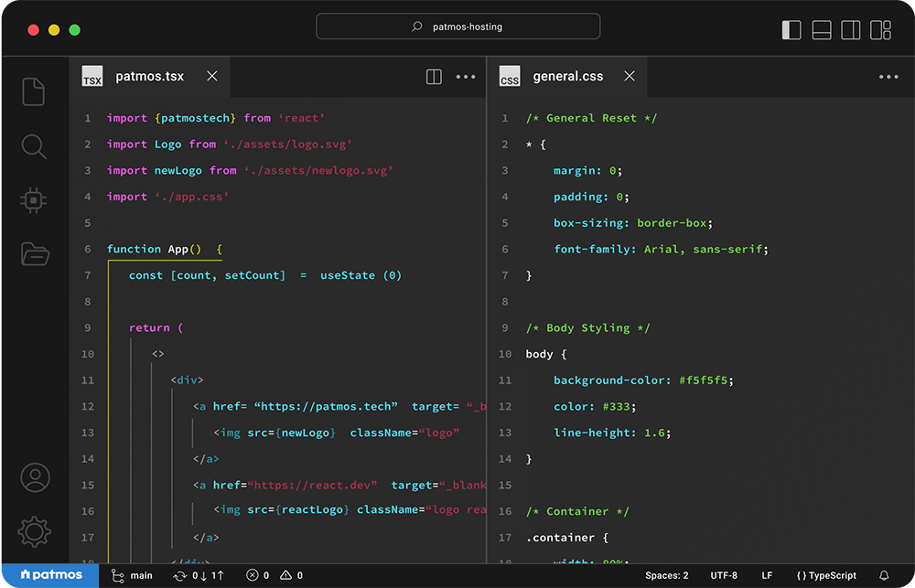
Task: Click Spaces: 2 in status bar
Action: tap(666, 576)
